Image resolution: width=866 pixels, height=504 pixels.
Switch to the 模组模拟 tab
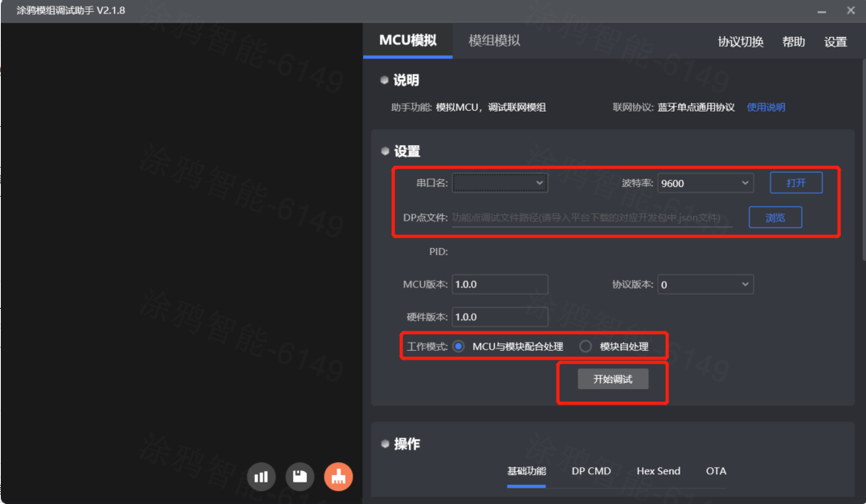(494, 40)
